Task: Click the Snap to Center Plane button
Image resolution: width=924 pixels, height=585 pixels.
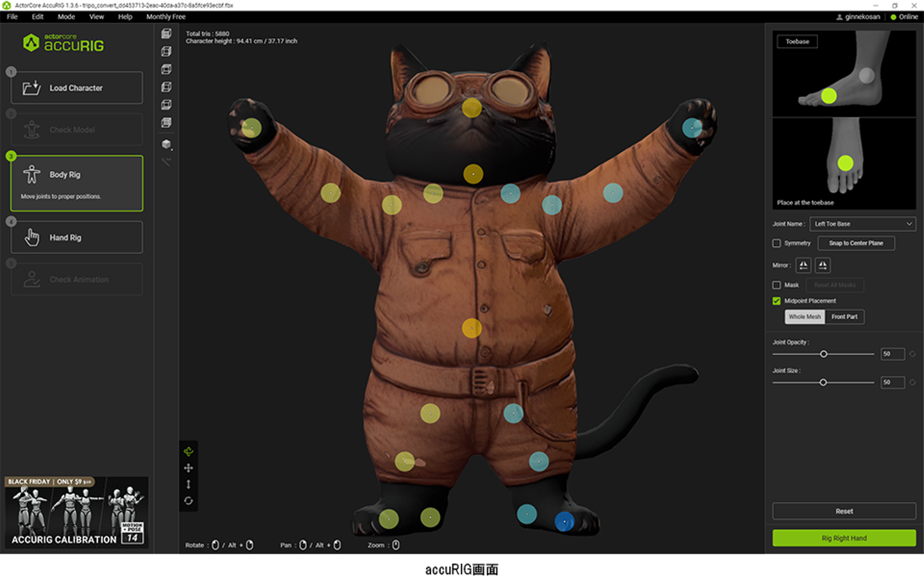Action: click(856, 243)
